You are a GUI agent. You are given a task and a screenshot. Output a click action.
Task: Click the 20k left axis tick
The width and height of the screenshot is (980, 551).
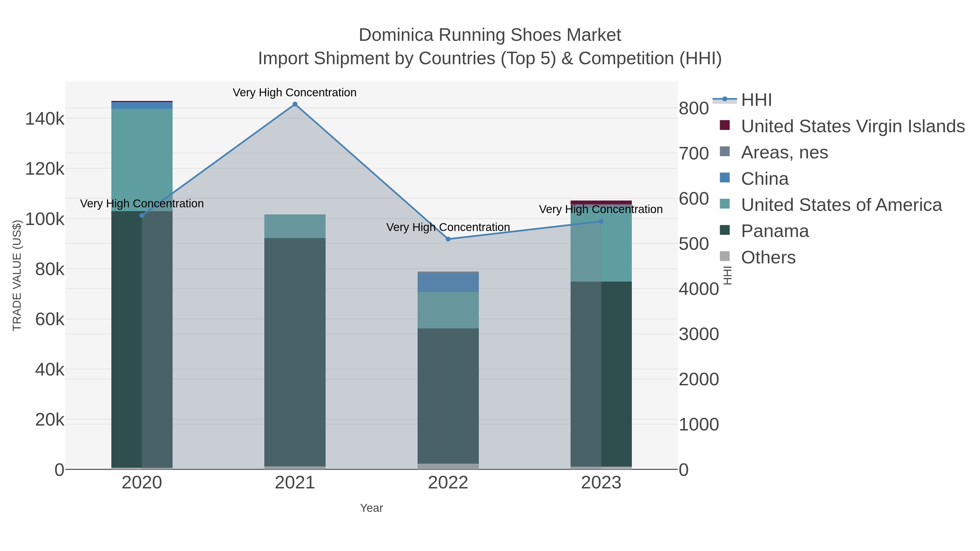tap(50, 419)
